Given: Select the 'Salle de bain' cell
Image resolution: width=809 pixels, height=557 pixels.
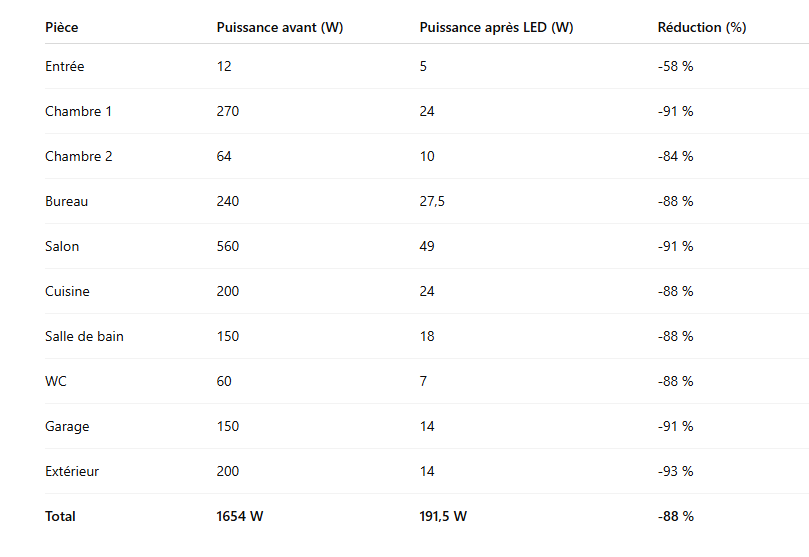Looking at the screenshot, I should [x=84, y=336].
